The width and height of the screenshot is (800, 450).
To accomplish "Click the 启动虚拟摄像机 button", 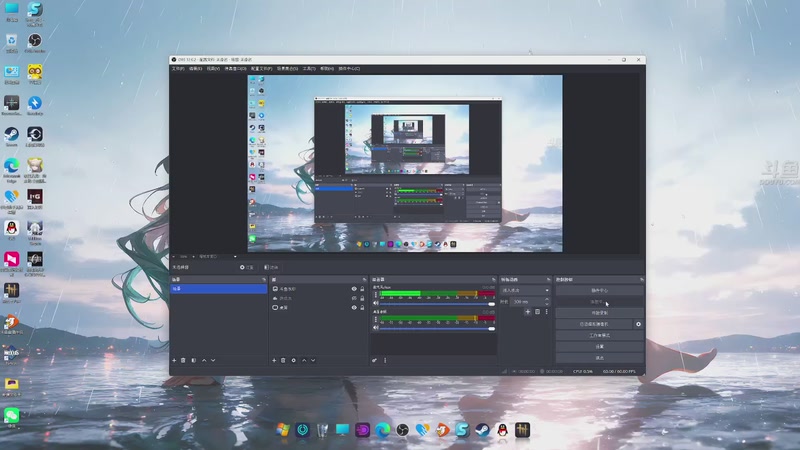I will (594, 324).
